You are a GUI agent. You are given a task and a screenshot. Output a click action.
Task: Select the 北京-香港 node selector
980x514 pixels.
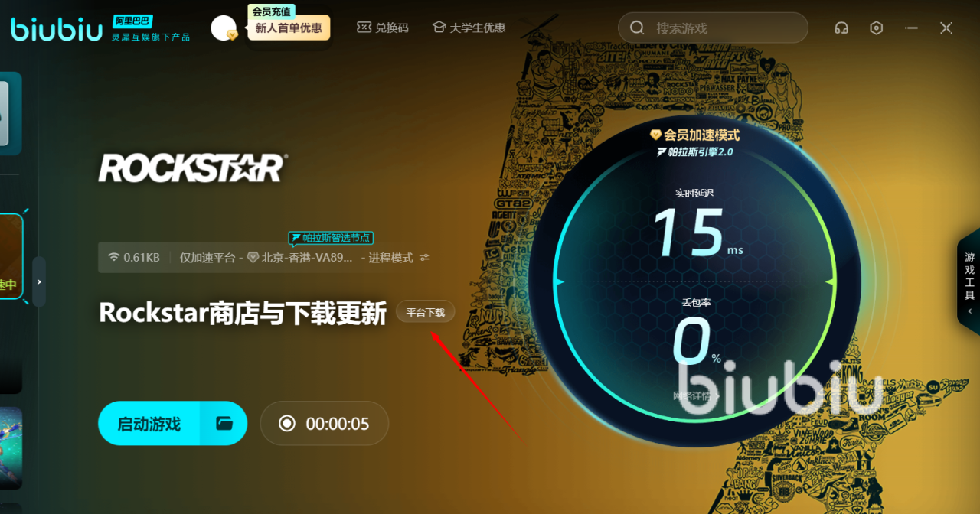(300, 258)
